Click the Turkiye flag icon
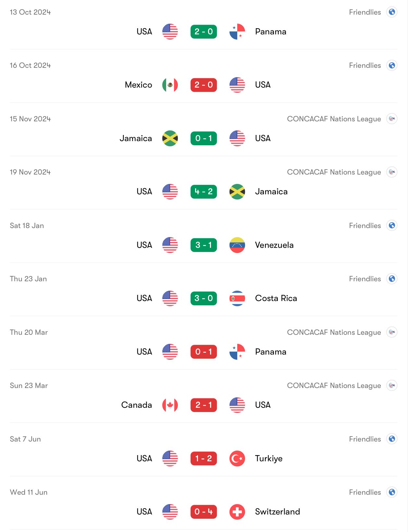Screen dimensions: 408x532 click(237, 459)
